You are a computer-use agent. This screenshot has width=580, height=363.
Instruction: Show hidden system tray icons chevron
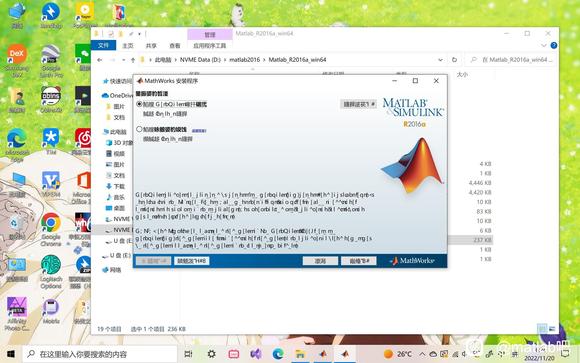click(422, 354)
